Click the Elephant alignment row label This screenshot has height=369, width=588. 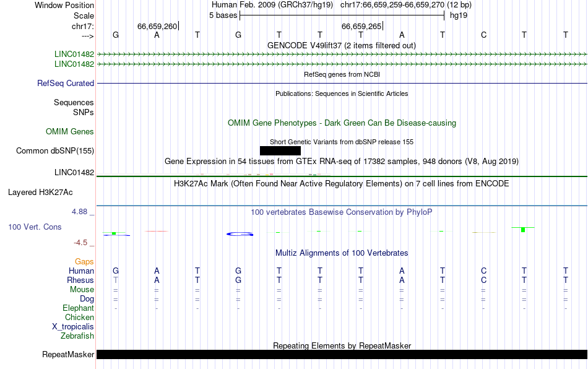[x=79, y=308]
